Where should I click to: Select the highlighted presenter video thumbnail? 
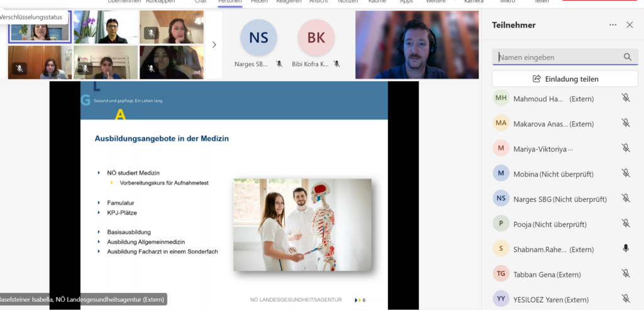tap(40, 28)
